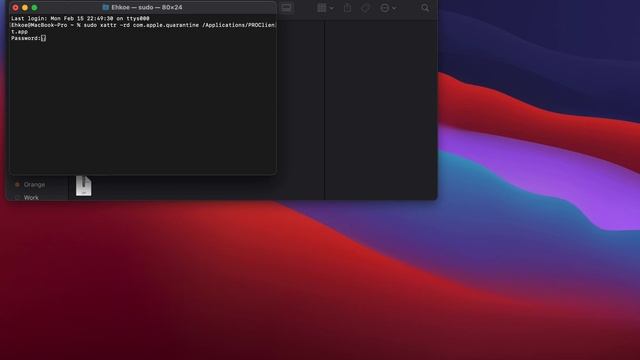The height and width of the screenshot is (360, 640).
Task: Open the Finder group-by grid dropdown
Action: 325,8
